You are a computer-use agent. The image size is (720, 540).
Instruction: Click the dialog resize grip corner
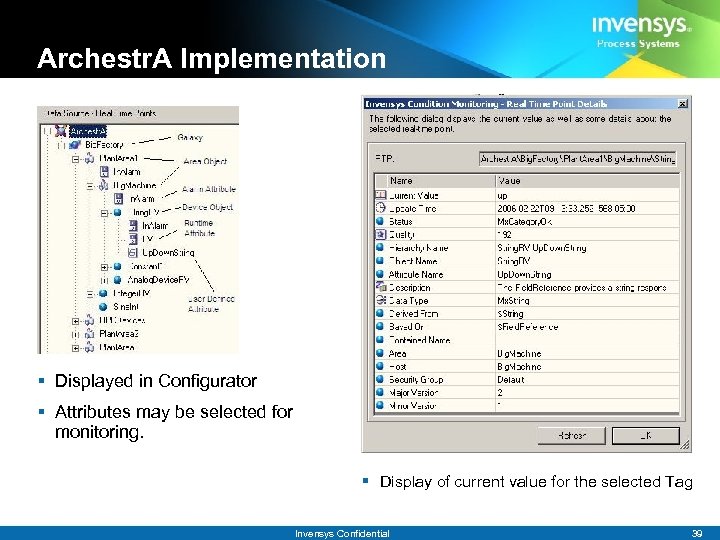[685, 444]
